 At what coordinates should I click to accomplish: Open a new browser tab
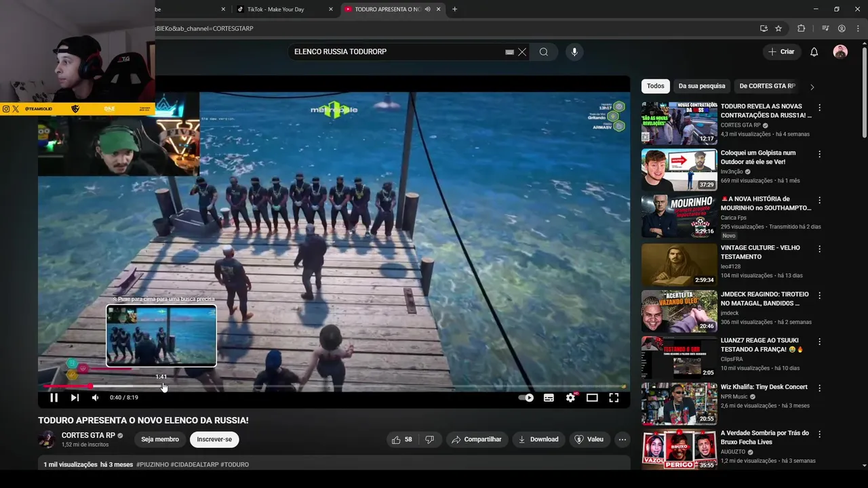(454, 9)
